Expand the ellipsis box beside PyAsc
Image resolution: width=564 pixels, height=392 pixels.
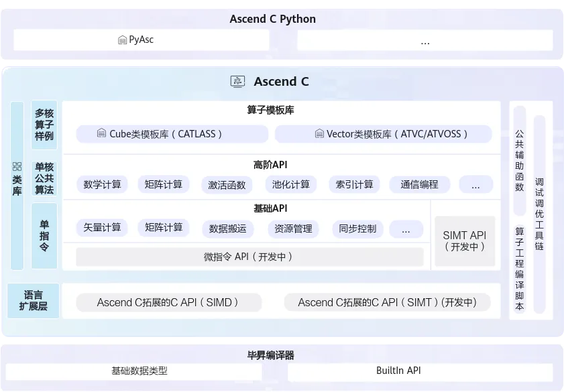tap(425, 41)
